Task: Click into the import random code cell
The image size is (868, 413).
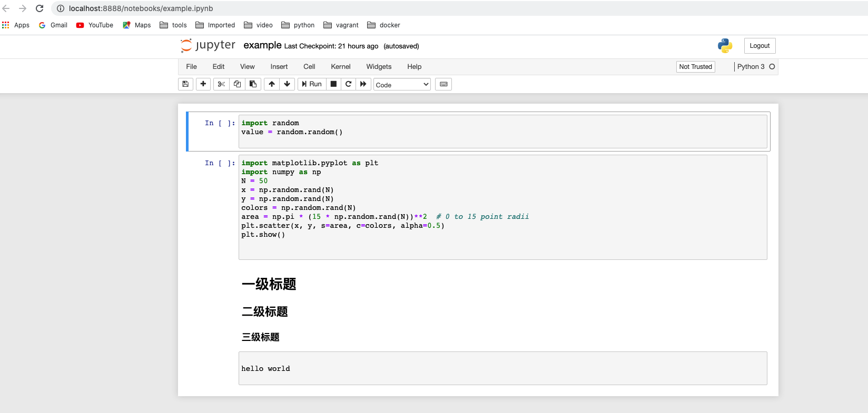Action: coord(503,132)
